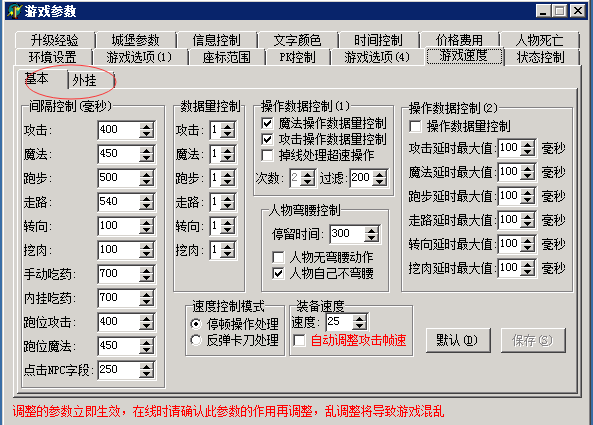
Task: Click the 保存(S) button
Action: coord(533,340)
